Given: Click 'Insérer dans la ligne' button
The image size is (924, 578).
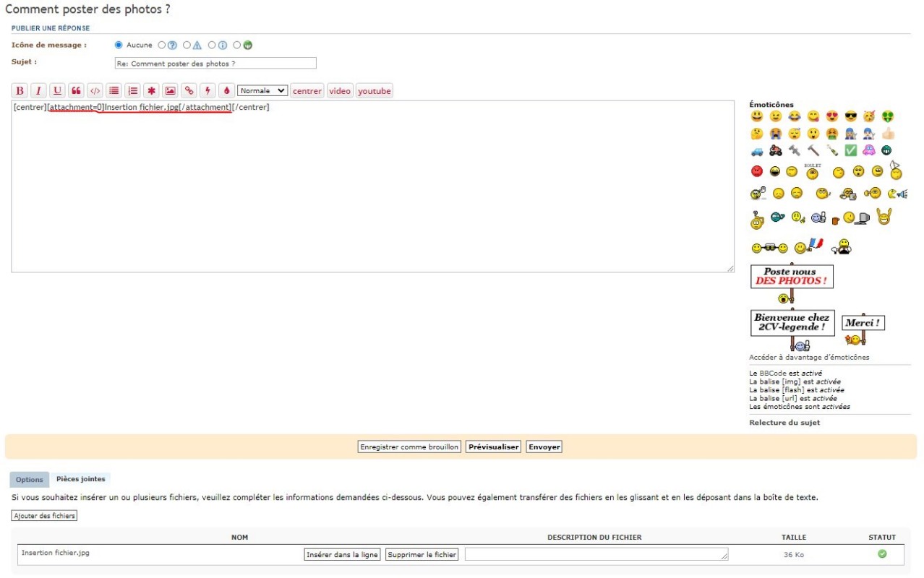Looking at the screenshot, I should (342, 555).
